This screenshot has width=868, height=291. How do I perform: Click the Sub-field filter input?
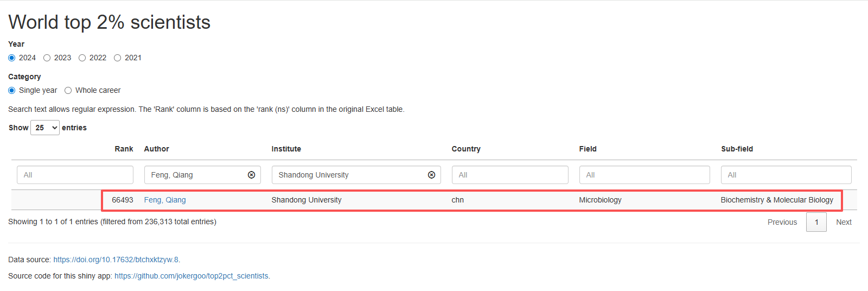coord(786,175)
